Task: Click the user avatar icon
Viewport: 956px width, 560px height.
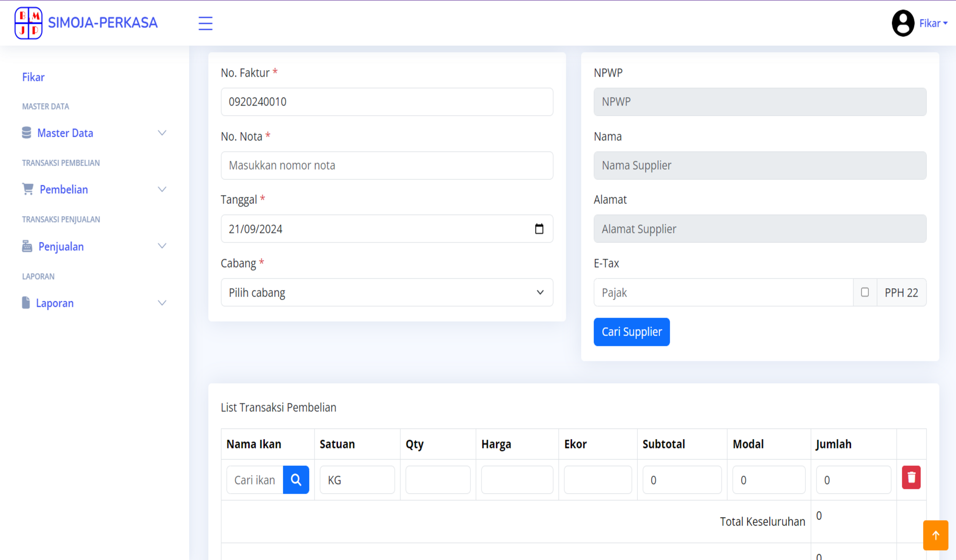Action: pos(903,23)
